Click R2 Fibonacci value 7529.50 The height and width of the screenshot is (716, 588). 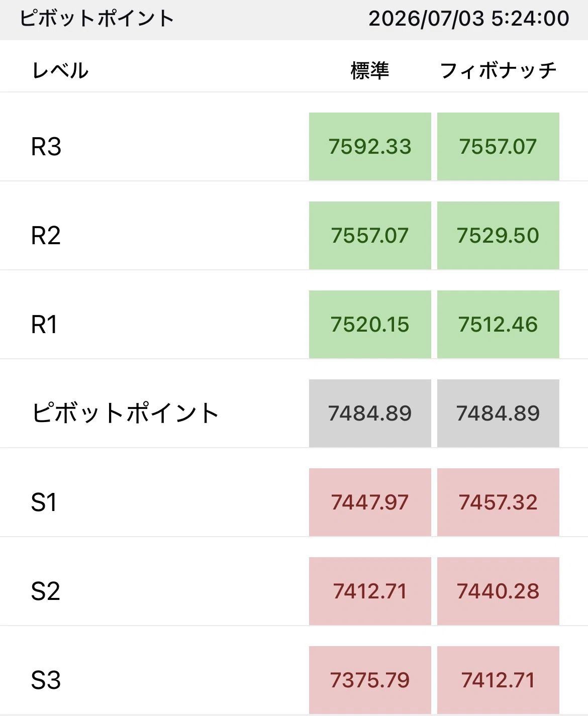(x=498, y=235)
